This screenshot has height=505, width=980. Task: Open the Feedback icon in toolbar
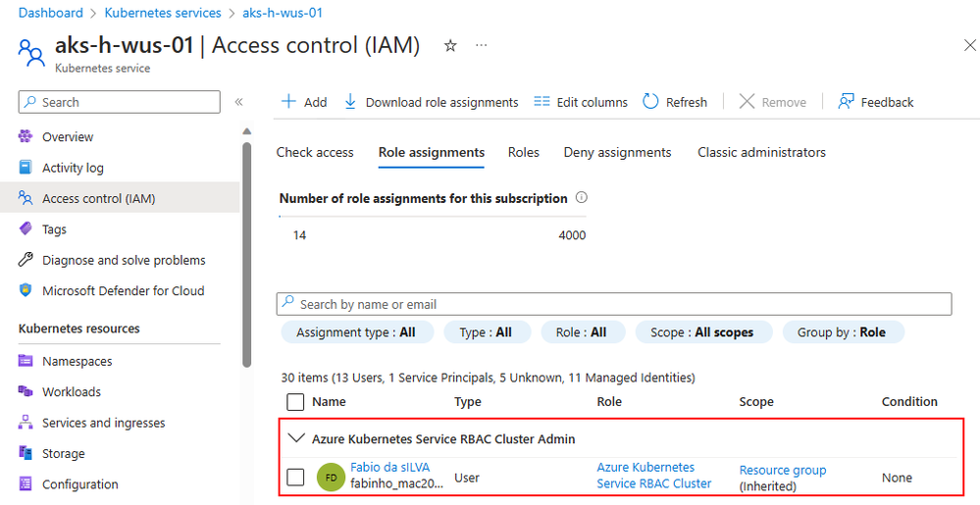click(847, 102)
